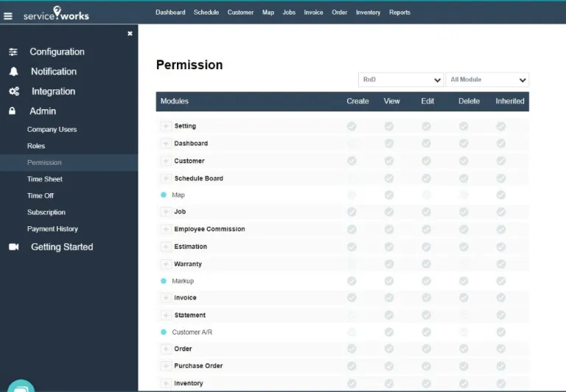Open the Inventory menu in top navigation
Viewport: 566px width, 392px height.
pos(368,13)
